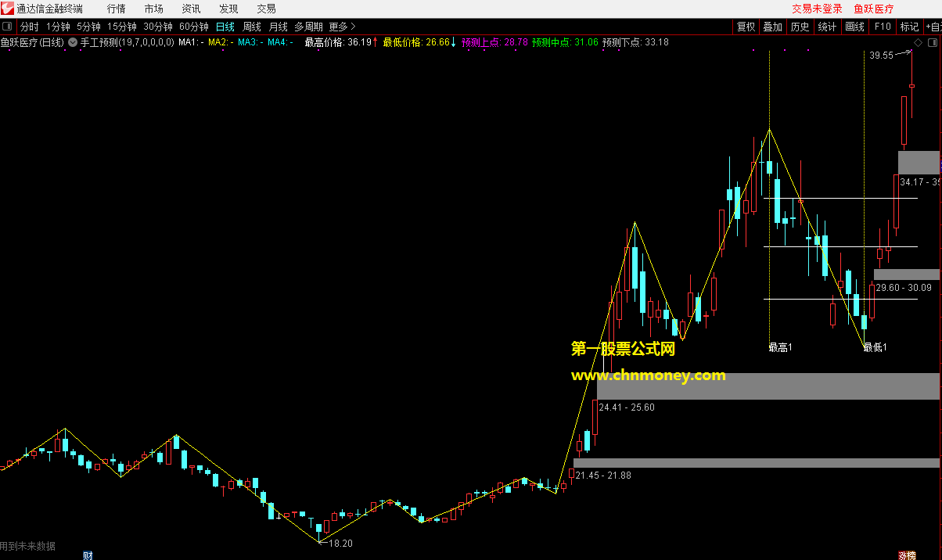Open the indicator settings circle arrow icon

tap(73, 42)
